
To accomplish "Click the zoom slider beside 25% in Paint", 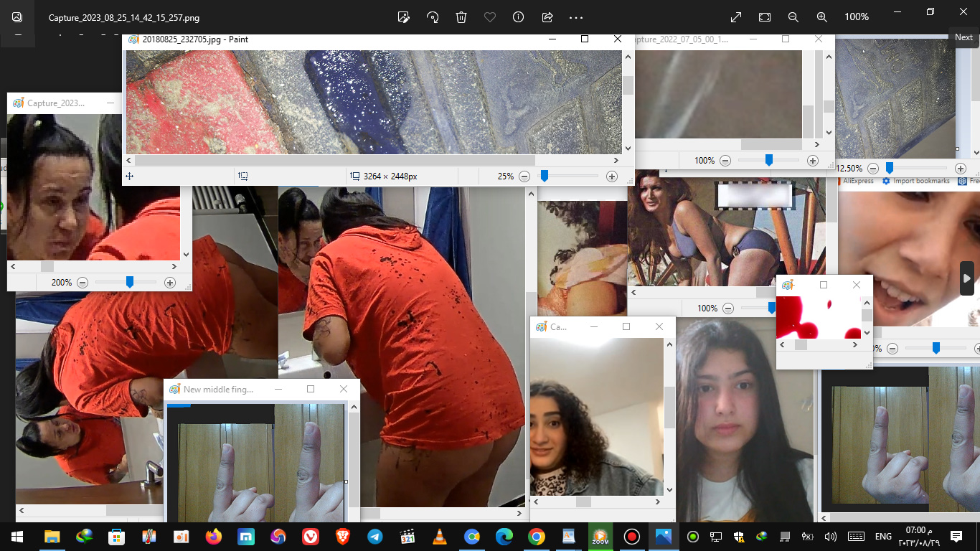I will pyautogui.click(x=545, y=176).
